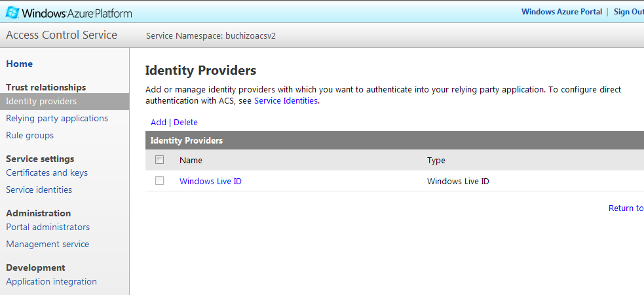Check the Windows Live ID row checkbox
The height and width of the screenshot is (295, 644).
pos(160,181)
